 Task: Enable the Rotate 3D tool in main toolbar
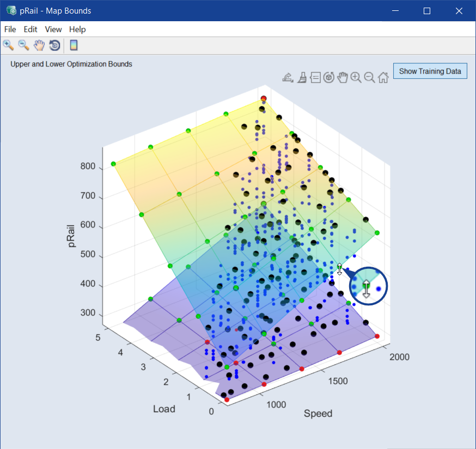pos(54,45)
